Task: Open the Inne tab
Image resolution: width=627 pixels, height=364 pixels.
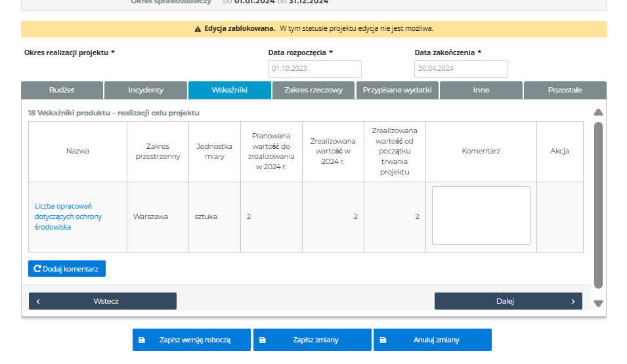Action: (x=481, y=91)
